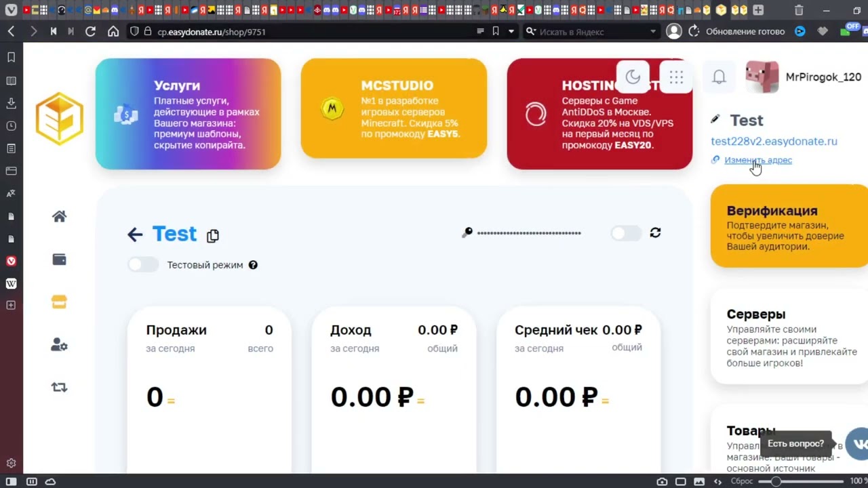This screenshot has width=868, height=488.
Task: Bookmark this page icon
Action: click(496, 31)
